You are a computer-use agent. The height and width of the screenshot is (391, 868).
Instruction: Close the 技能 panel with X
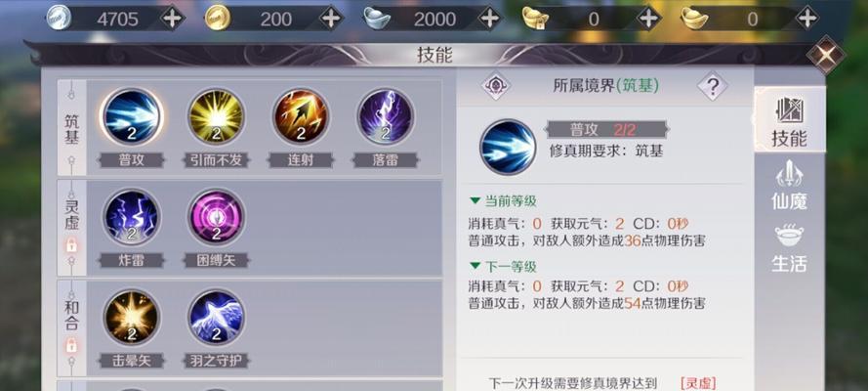pyautogui.click(x=825, y=55)
